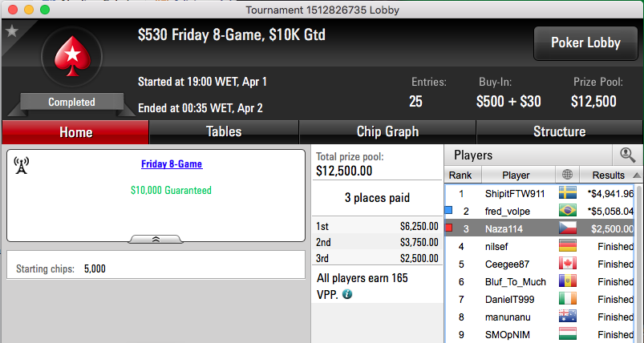
Task: Click the Poker Lobby button
Action: [x=585, y=43]
